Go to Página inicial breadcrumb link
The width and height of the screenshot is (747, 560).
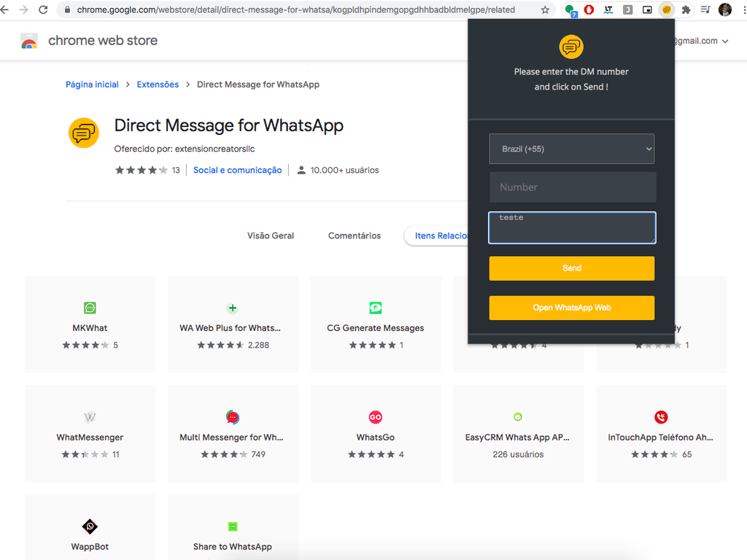tap(92, 85)
